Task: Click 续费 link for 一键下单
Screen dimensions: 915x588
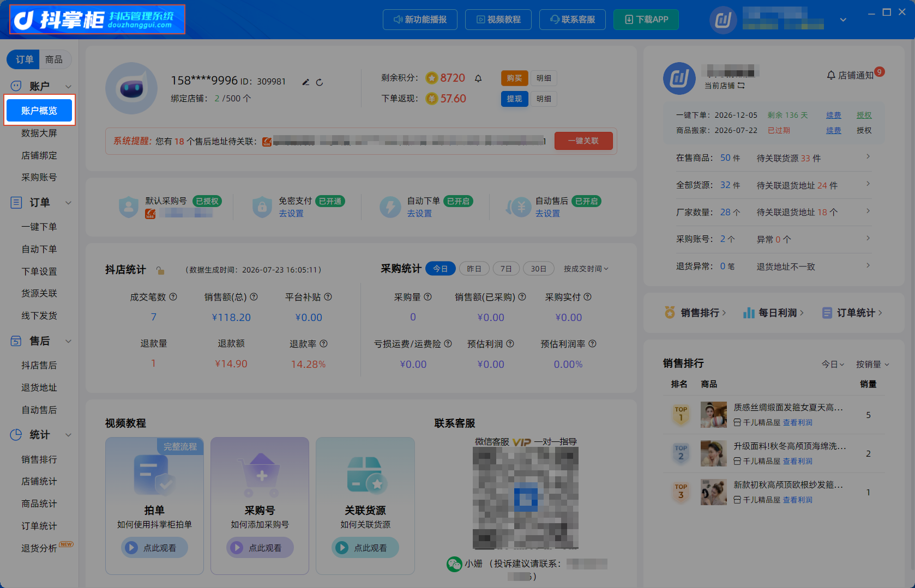Action: point(833,115)
